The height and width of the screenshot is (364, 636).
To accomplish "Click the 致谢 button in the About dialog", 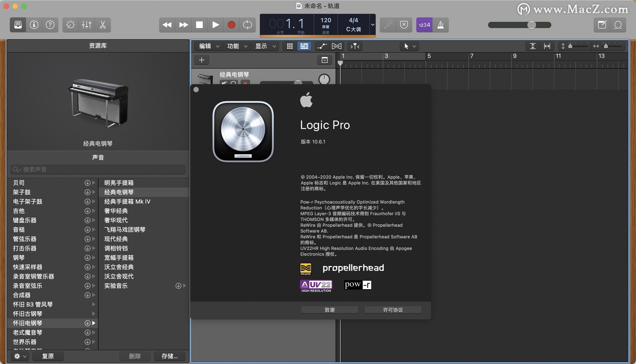I will coord(329,310).
